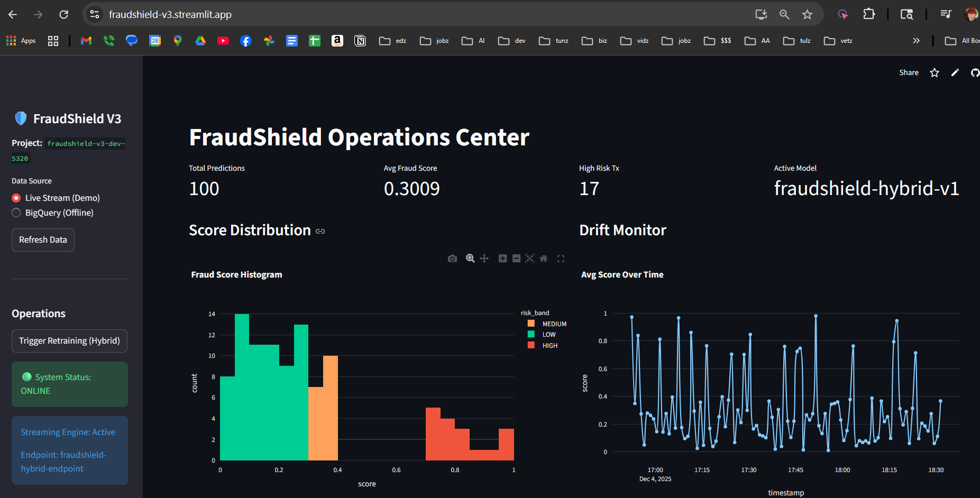The width and height of the screenshot is (980, 498).
Task: Expand hidden bookmarks with double chevron
Action: click(916, 41)
